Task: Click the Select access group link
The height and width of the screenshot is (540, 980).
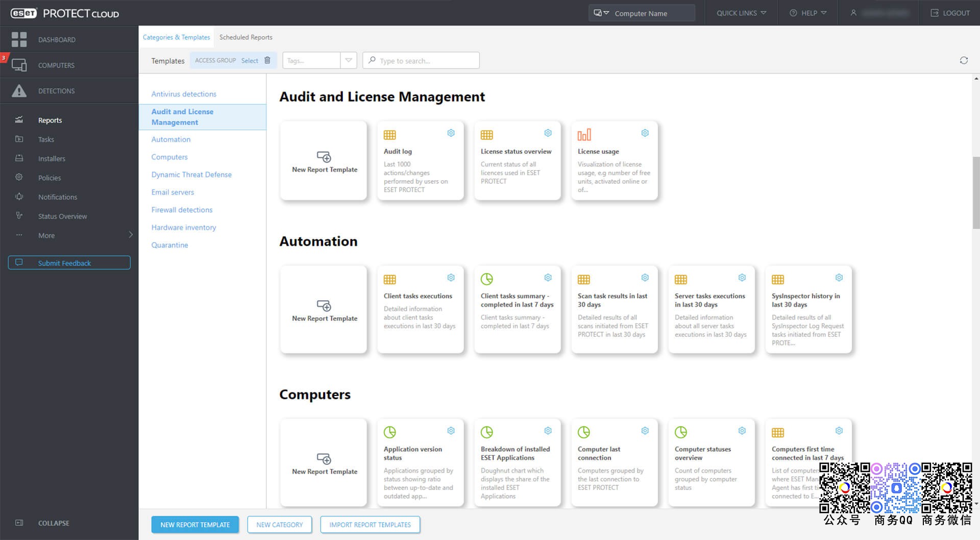Action: [x=250, y=60]
